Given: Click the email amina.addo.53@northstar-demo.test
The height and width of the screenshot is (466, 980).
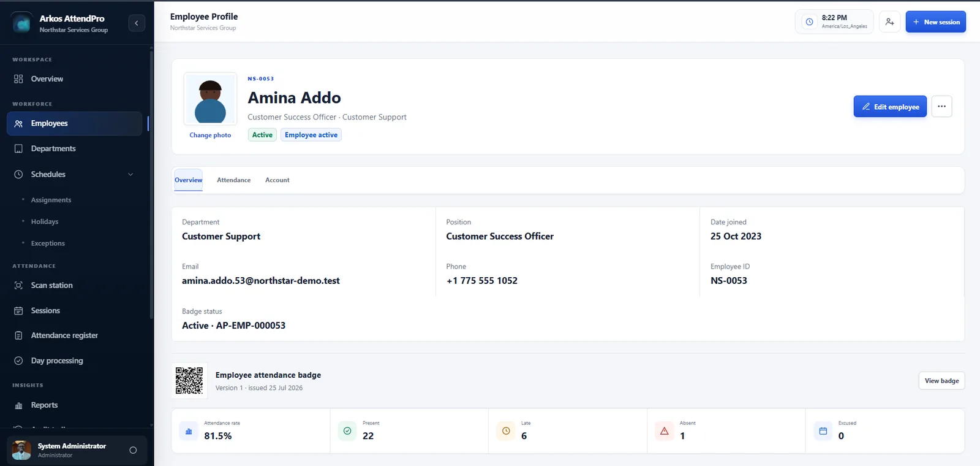Looking at the screenshot, I should [x=261, y=281].
